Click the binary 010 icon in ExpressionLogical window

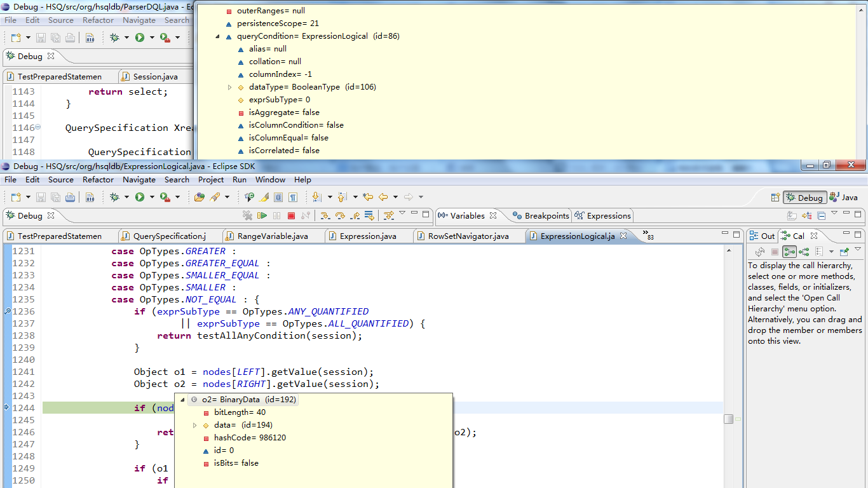tap(90, 197)
